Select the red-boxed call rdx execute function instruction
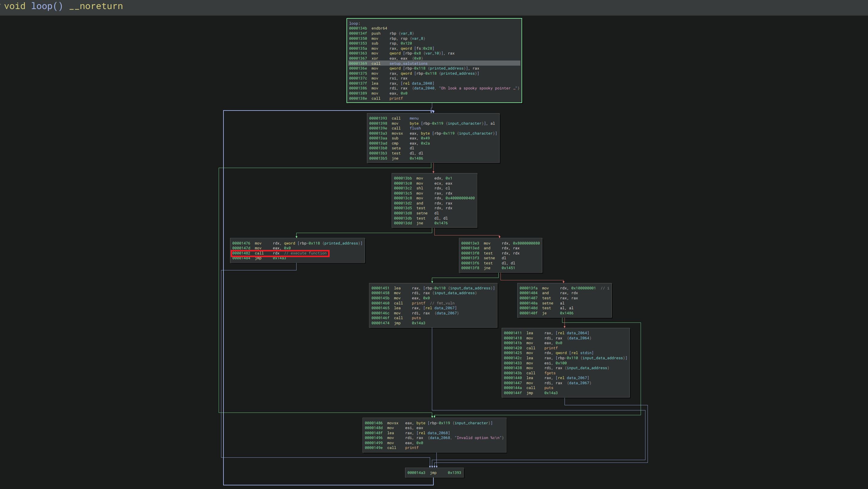 pos(280,253)
